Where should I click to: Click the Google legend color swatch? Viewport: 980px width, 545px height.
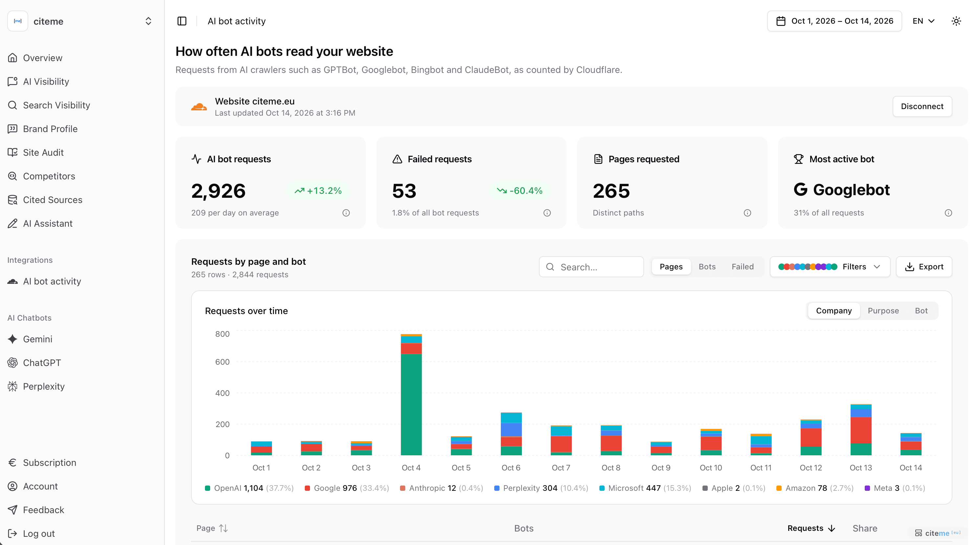tap(307, 488)
